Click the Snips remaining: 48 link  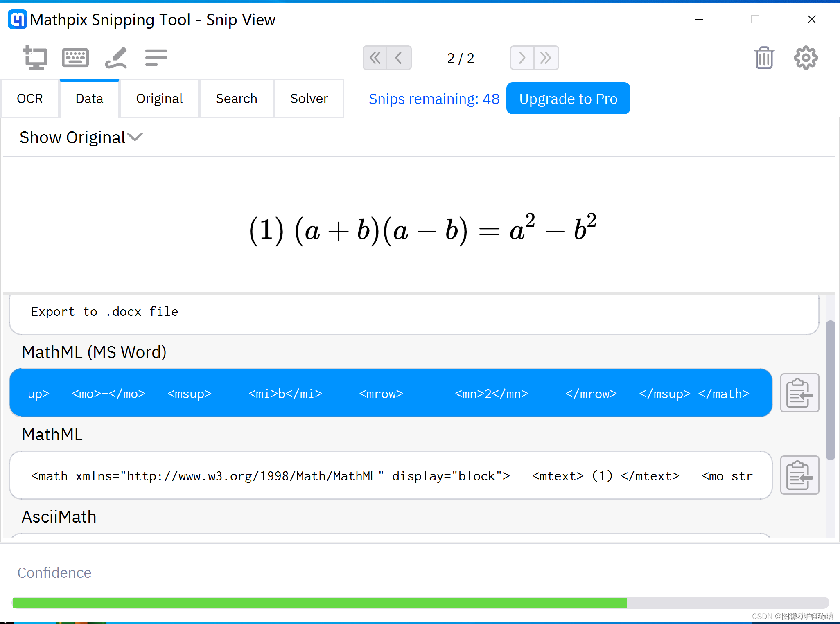(x=434, y=99)
